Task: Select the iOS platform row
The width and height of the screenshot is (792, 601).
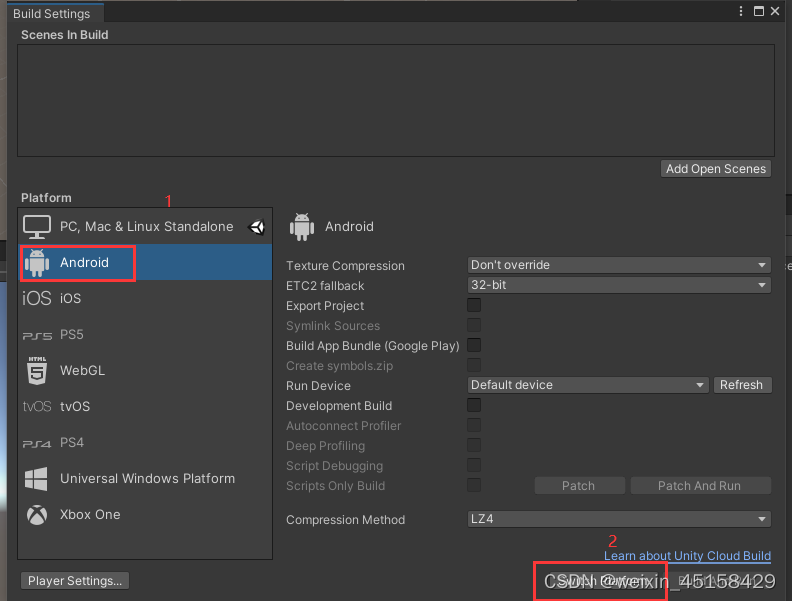Action: (145, 298)
